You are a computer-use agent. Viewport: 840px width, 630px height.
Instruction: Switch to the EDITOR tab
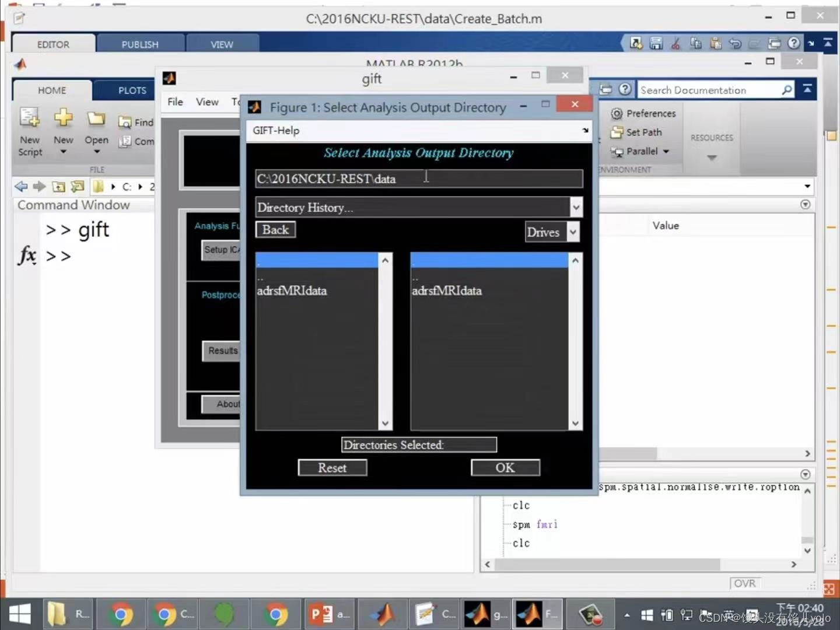point(53,44)
